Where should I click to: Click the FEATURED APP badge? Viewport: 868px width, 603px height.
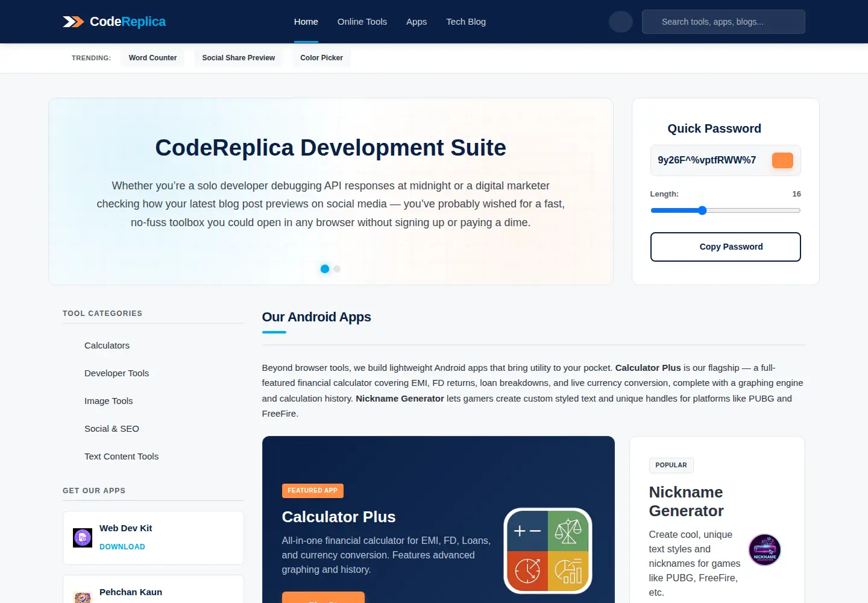pyautogui.click(x=312, y=491)
